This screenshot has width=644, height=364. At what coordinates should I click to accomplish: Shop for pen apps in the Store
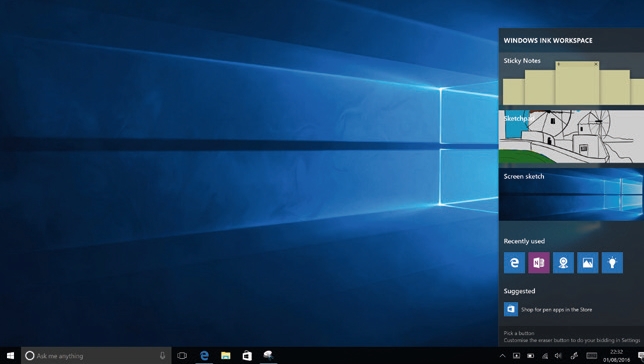tap(557, 309)
